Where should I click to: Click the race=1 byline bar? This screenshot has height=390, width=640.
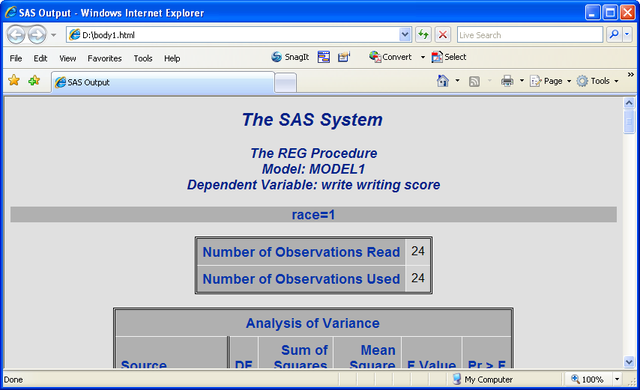tap(313, 215)
